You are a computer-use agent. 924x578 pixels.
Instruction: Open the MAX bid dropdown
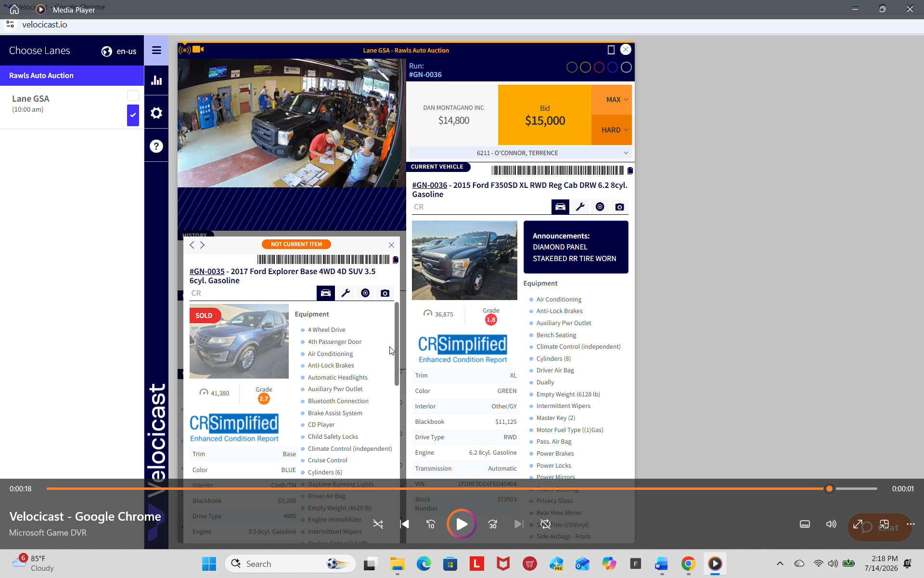point(612,100)
